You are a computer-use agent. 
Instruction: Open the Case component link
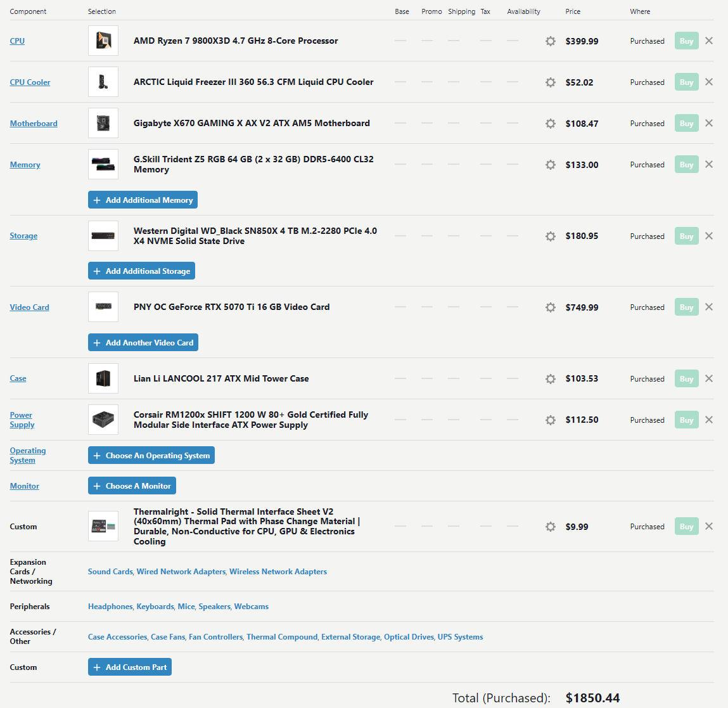tap(18, 378)
